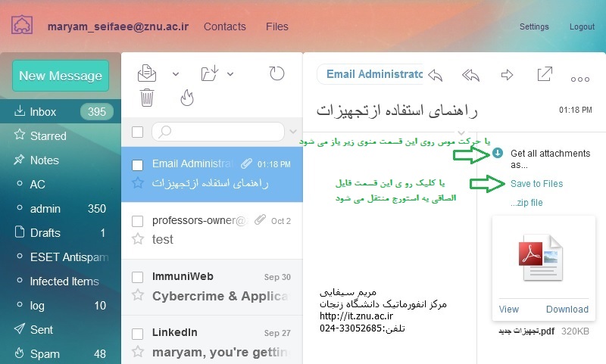Viewport: 606px width, 364px height.
Task: Forward the message with the arrow icon
Action: (507, 74)
